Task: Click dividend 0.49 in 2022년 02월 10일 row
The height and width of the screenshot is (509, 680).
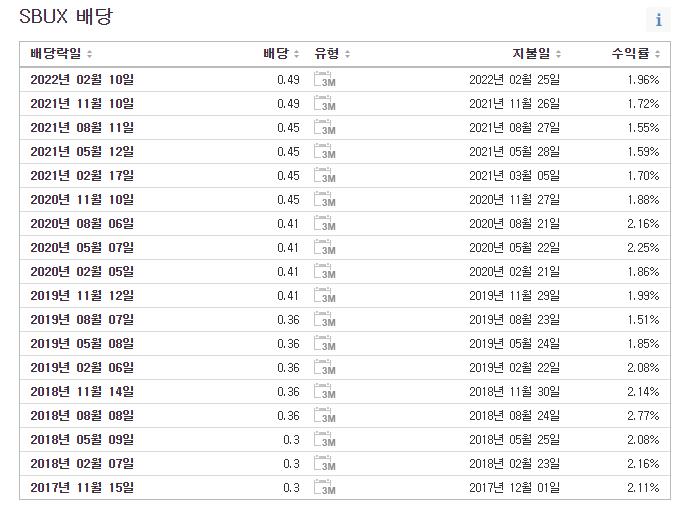Action: (288, 80)
